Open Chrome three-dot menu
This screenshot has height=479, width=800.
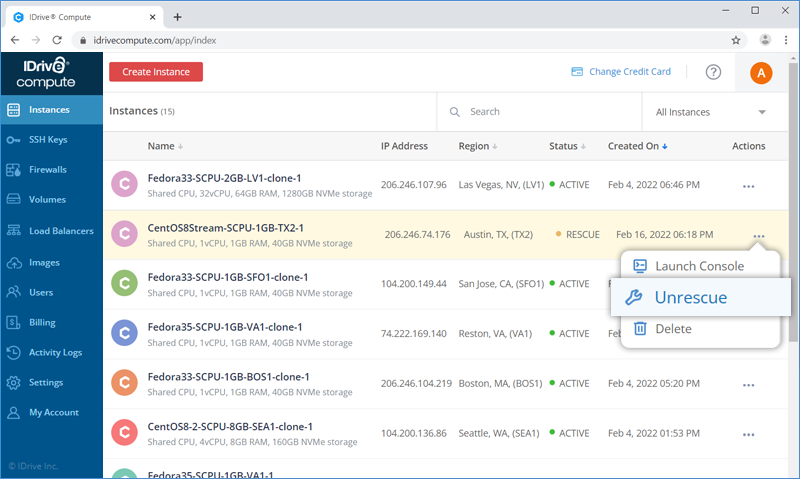(x=786, y=40)
